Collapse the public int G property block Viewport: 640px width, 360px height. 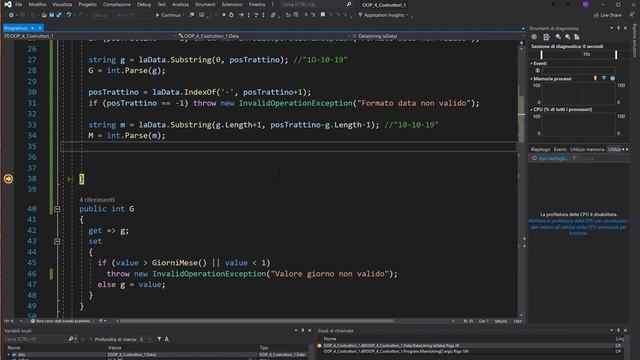tap(57, 209)
